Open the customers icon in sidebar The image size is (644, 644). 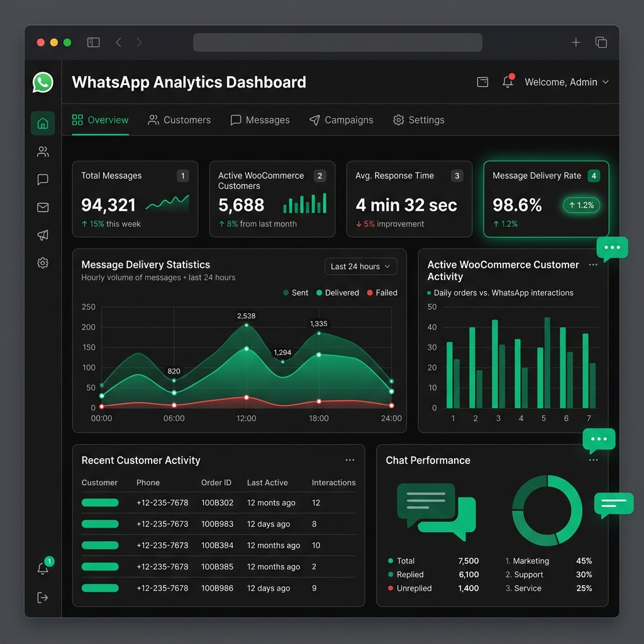click(43, 152)
